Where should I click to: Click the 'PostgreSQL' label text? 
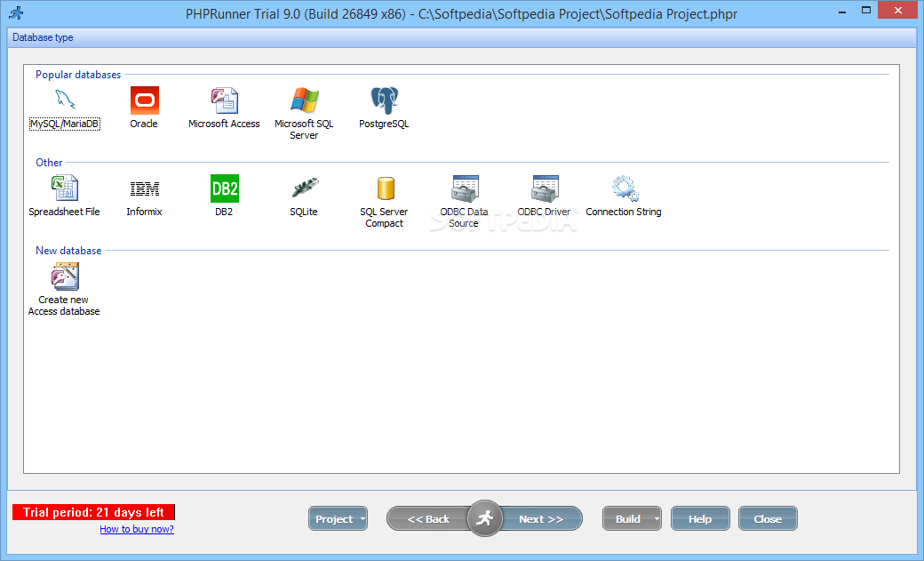[384, 124]
